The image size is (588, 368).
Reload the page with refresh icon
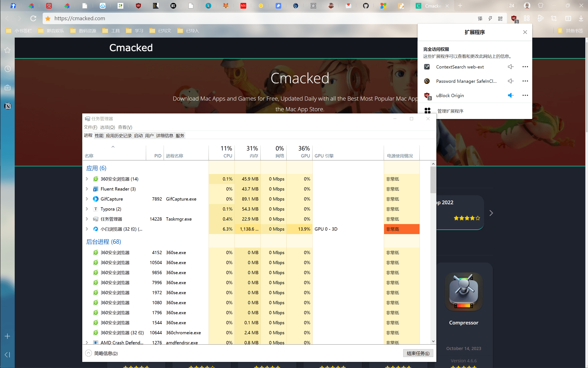[33, 18]
